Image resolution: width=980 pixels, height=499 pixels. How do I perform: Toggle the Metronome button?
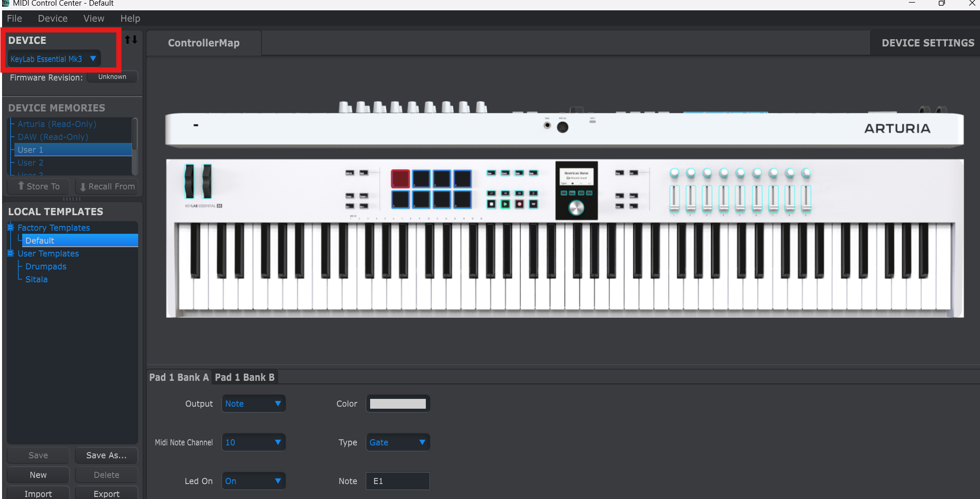[x=534, y=194]
